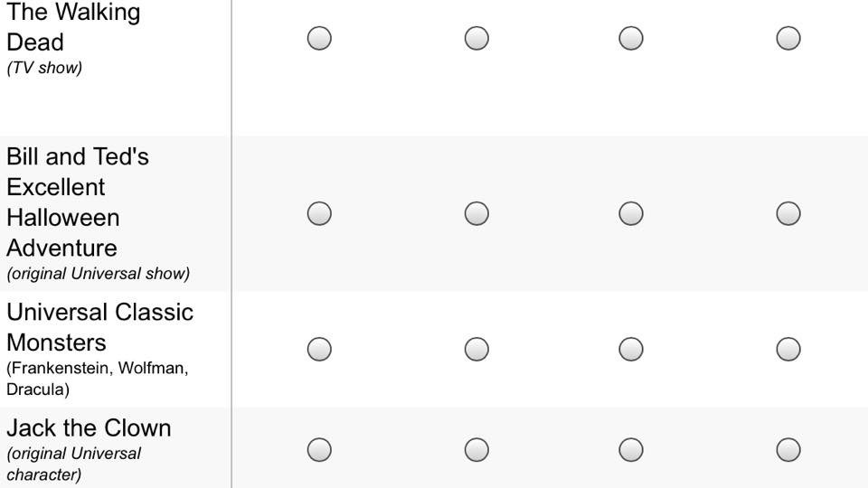
Task: Pick first radio for Universal Classic Monsters
Action: [x=319, y=349]
